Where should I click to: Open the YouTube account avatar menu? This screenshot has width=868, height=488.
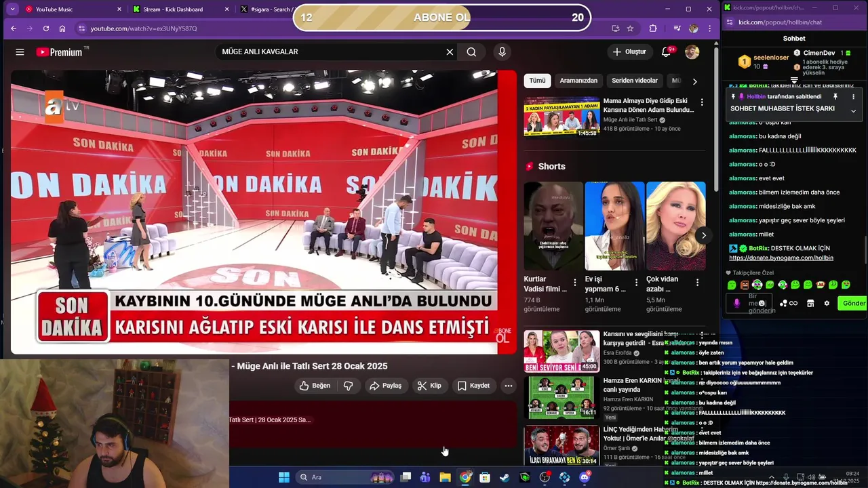(x=692, y=52)
